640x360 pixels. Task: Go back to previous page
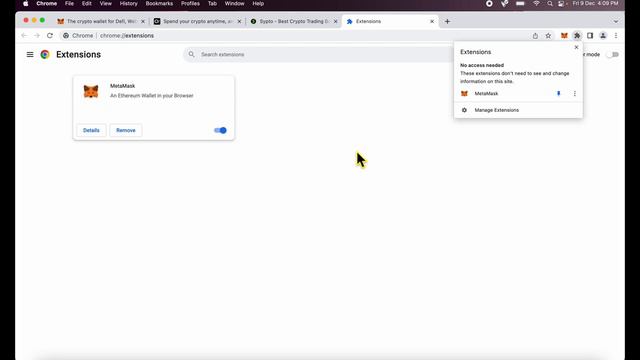24,36
